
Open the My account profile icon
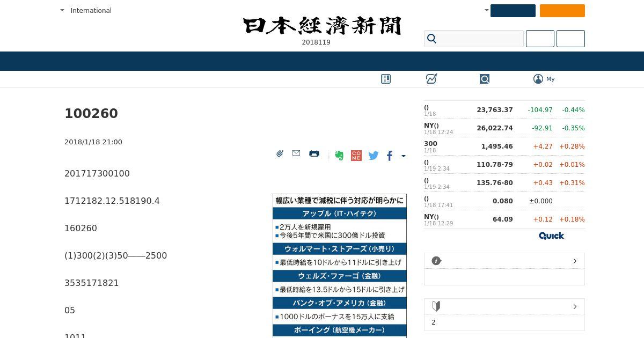click(538, 79)
